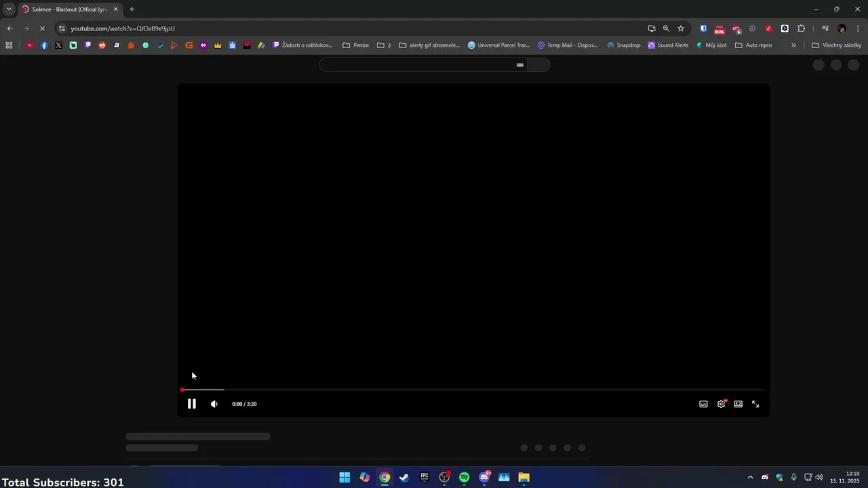
Task: Bookmark this page with the star
Action: click(681, 28)
